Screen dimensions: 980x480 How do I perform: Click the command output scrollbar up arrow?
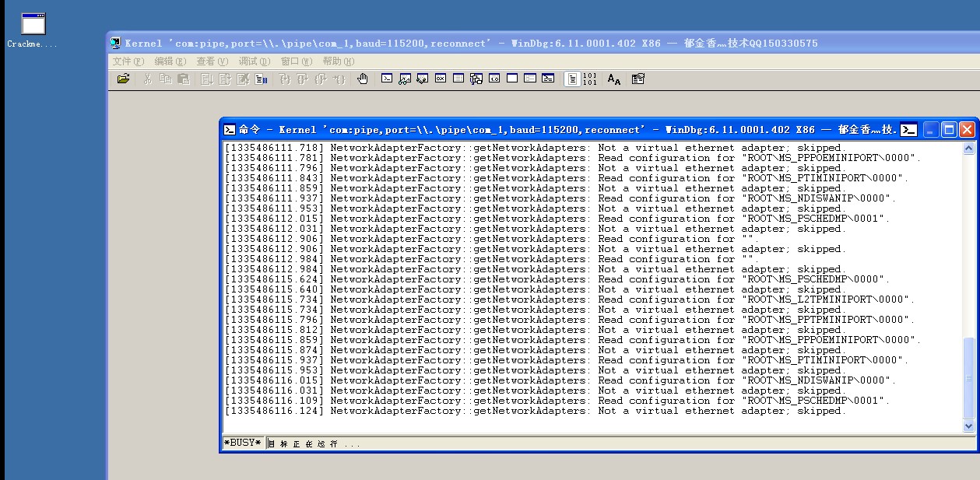pos(968,148)
